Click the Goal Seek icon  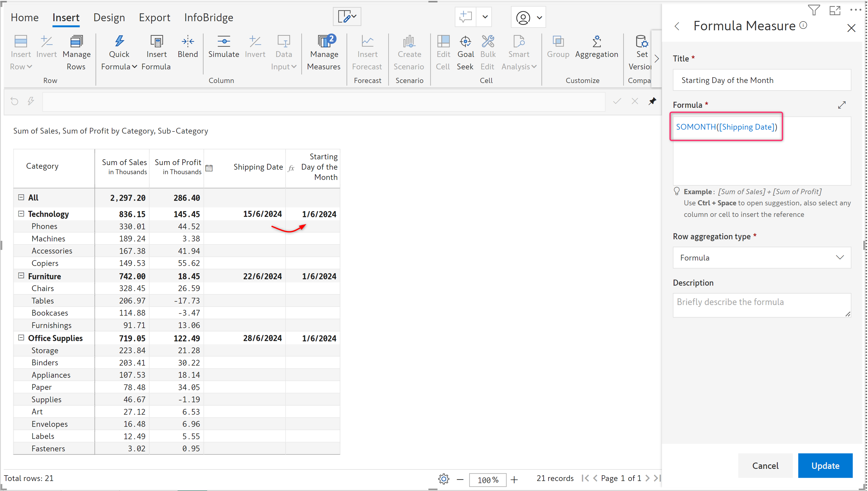click(x=465, y=42)
